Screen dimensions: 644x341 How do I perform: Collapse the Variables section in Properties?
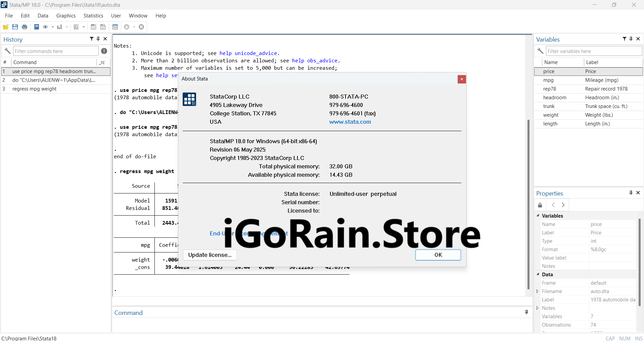pyautogui.click(x=538, y=216)
